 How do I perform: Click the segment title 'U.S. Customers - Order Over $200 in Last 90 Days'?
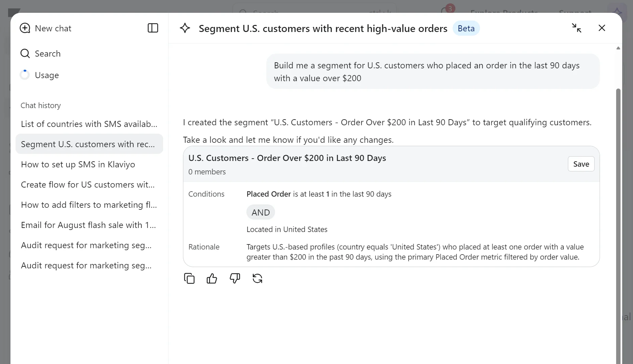pos(287,158)
